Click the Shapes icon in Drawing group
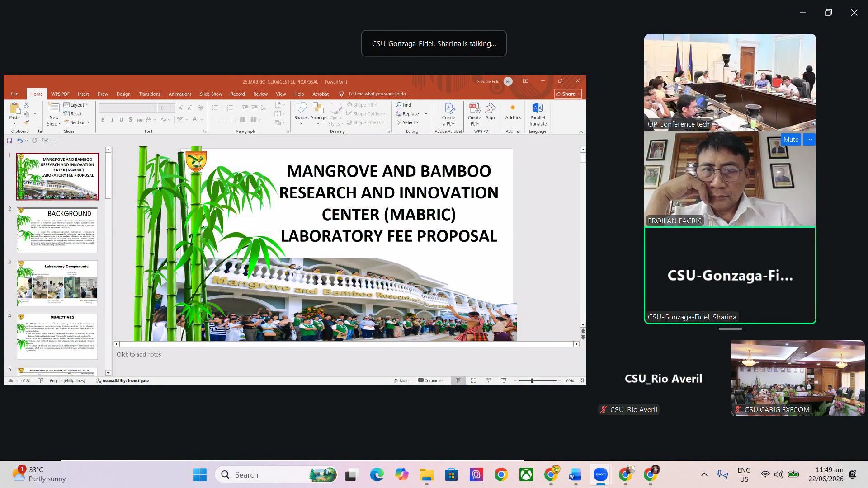Screen dimensions: 868x488 click(x=301, y=113)
